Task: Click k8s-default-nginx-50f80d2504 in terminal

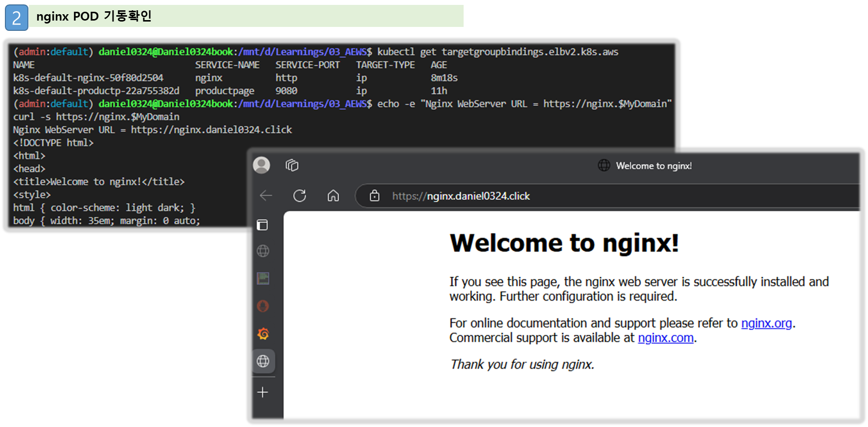Action: (88, 78)
